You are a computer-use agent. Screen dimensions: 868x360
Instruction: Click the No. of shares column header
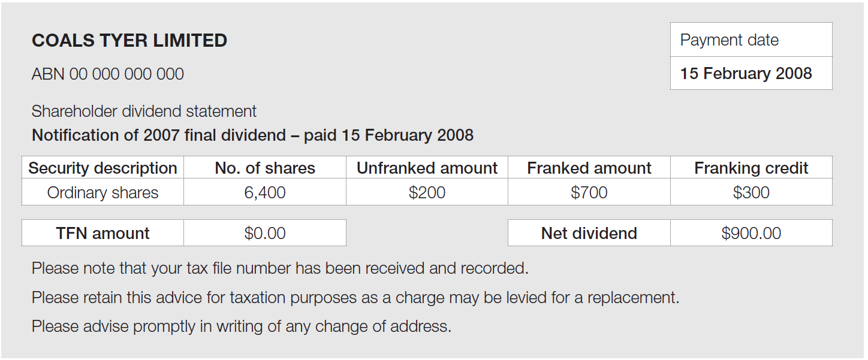(265, 168)
